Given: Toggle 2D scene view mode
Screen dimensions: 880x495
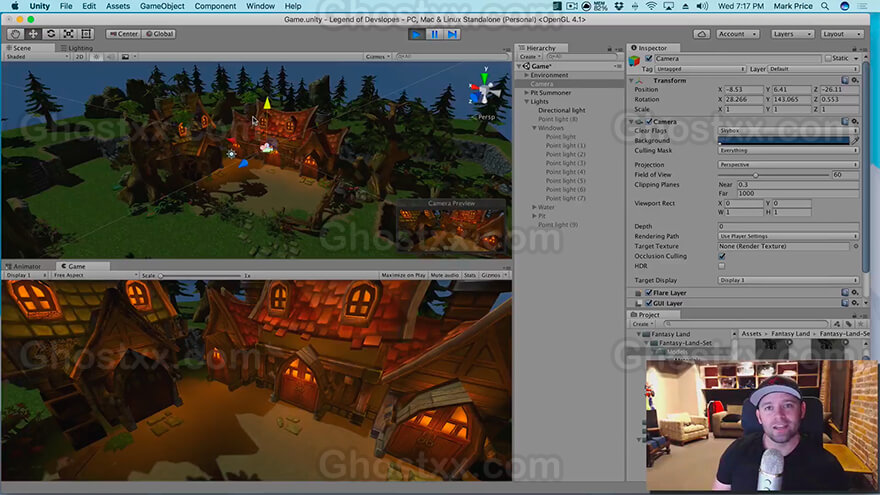Looking at the screenshot, I should 80,57.
